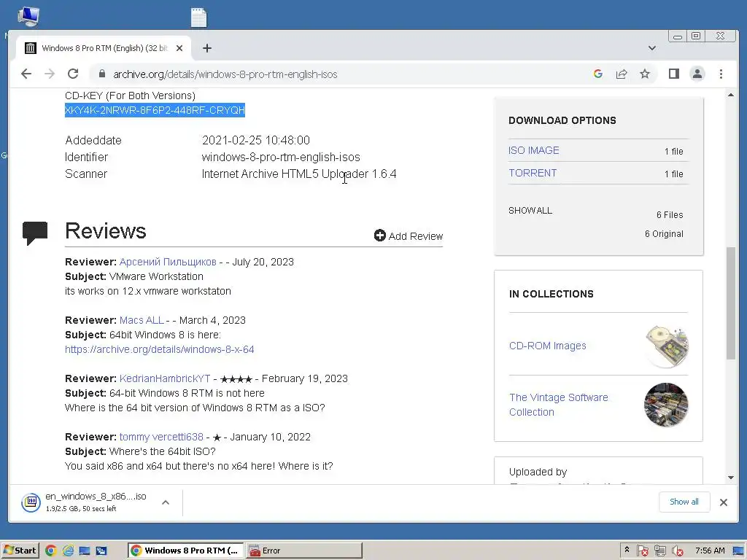Open reviewer Арсений Пильщиков profile
This screenshot has width=747, height=560.
pos(168,262)
